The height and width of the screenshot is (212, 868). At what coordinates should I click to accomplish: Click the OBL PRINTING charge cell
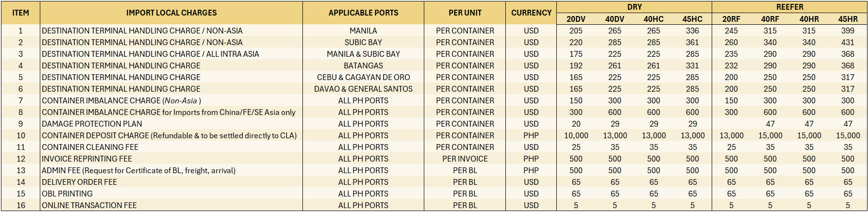(x=67, y=194)
